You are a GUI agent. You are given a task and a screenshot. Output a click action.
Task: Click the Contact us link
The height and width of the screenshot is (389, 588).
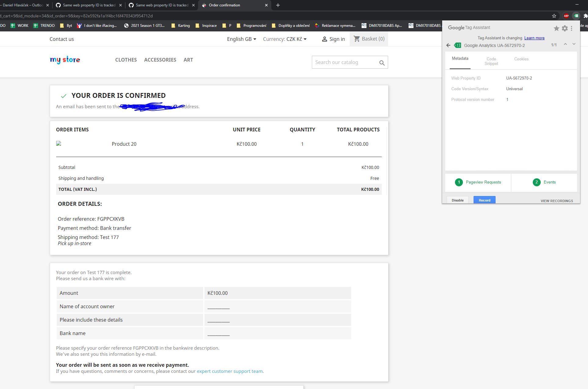[62, 39]
